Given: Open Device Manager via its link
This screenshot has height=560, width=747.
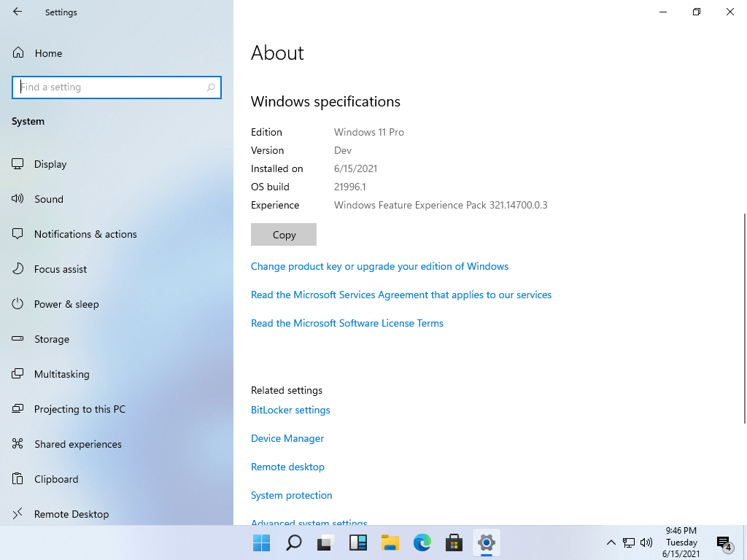Looking at the screenshot, I should [287, 438].
